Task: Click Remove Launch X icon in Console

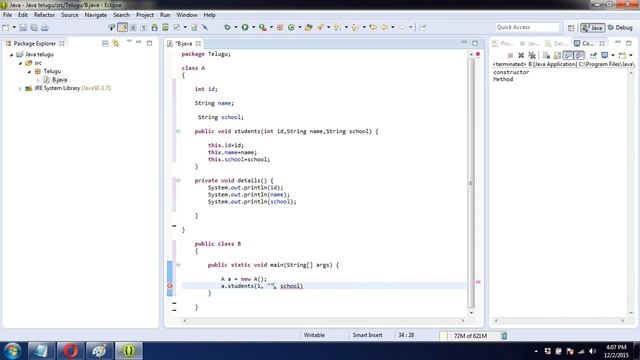Action: 521,55
